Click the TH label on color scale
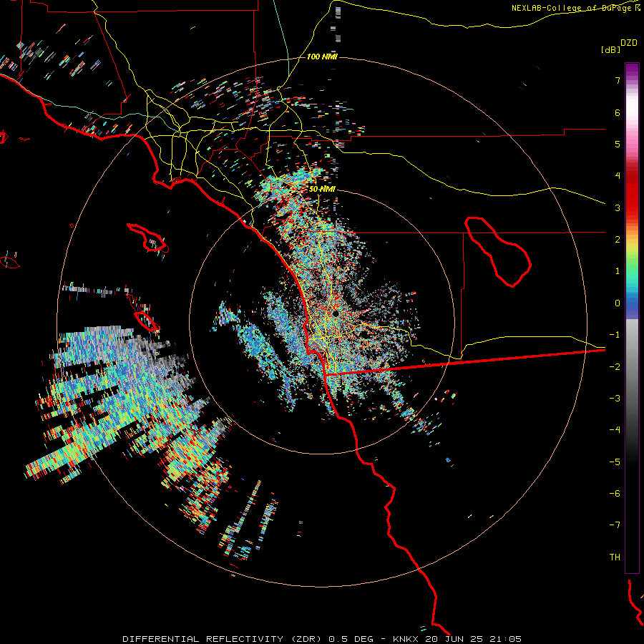 coord(615,557)
